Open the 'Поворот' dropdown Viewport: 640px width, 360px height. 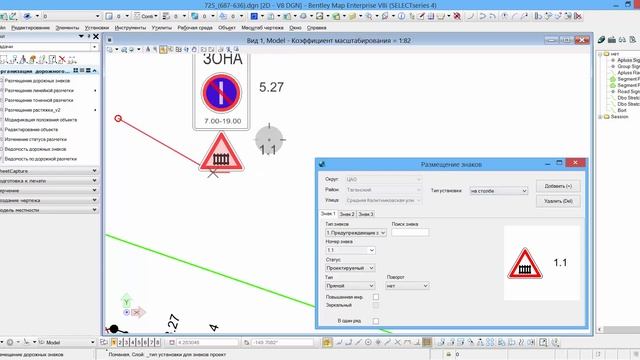[407, 286]
